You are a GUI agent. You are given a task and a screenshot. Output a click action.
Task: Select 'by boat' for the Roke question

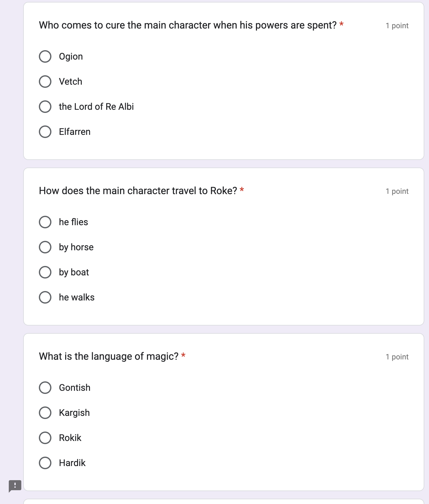click(x=45, y=272)
